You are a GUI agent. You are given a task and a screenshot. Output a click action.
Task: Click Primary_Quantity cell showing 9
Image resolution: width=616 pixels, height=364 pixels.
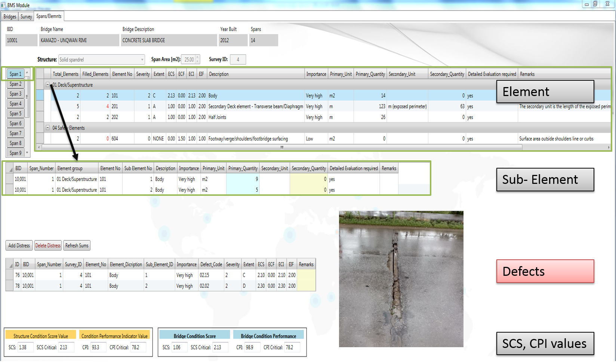[243, 179]
